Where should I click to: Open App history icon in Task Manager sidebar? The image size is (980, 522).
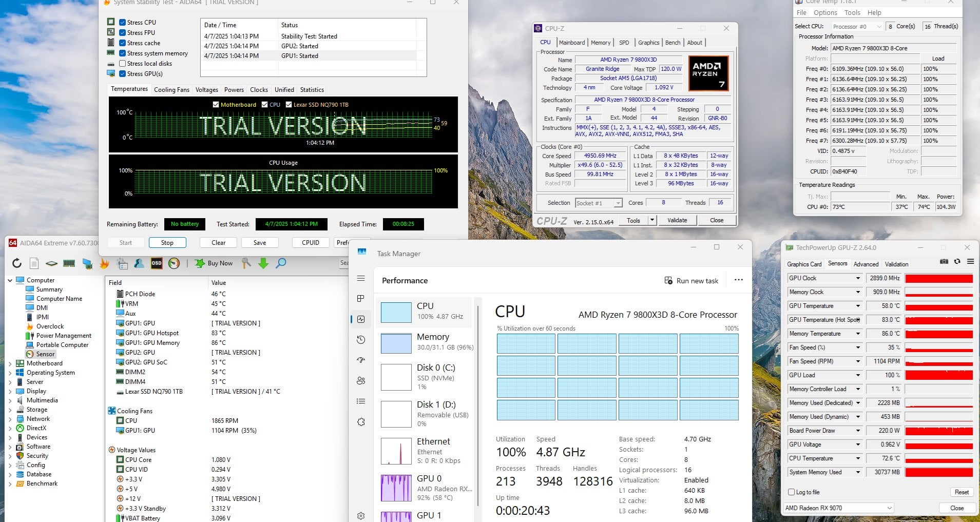(x=361, y=340)
